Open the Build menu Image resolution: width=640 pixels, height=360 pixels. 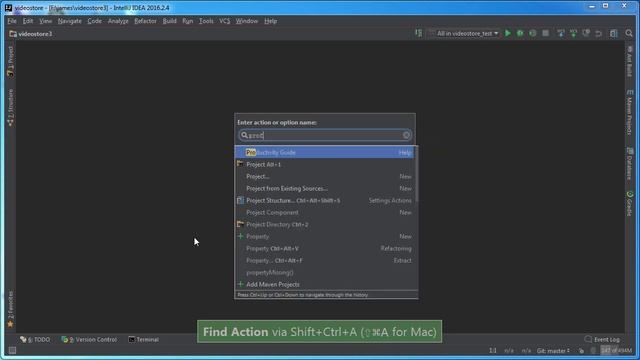169,21
